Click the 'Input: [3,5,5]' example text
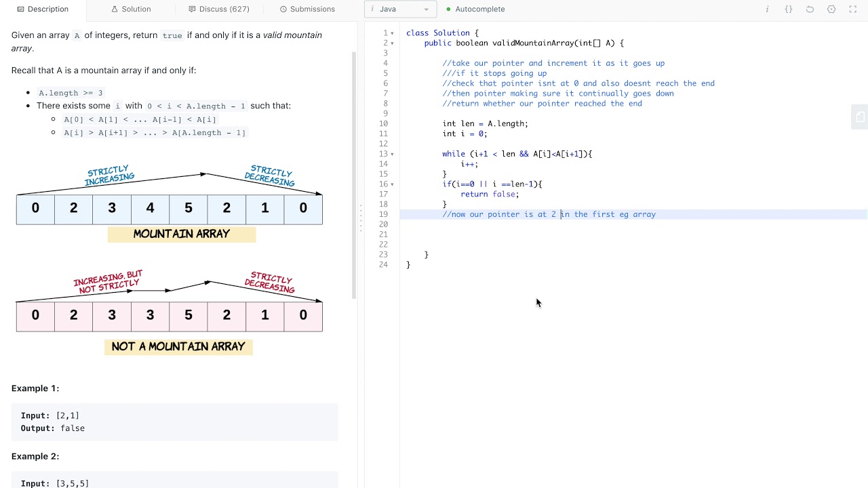 click(55, 483)
